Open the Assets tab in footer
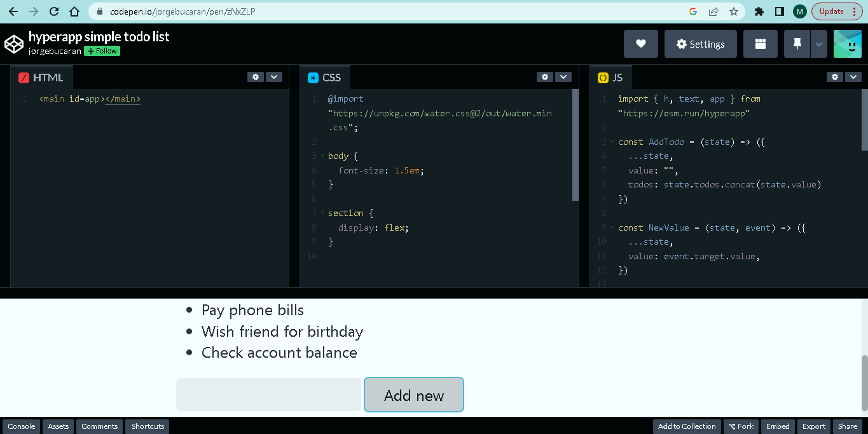Image resolution: width=868 pixels, height=434 pixels. [58, 426]
